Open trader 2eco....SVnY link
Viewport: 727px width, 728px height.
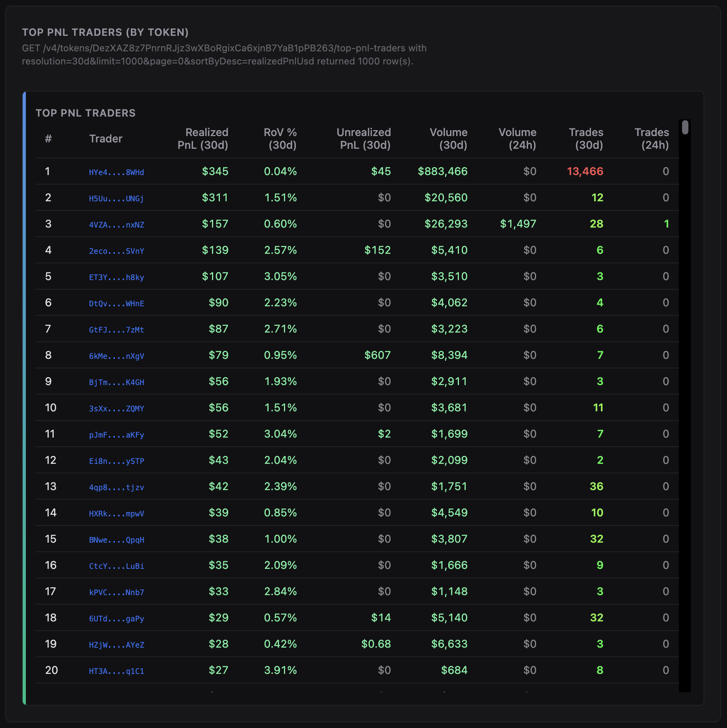[117, 251]
